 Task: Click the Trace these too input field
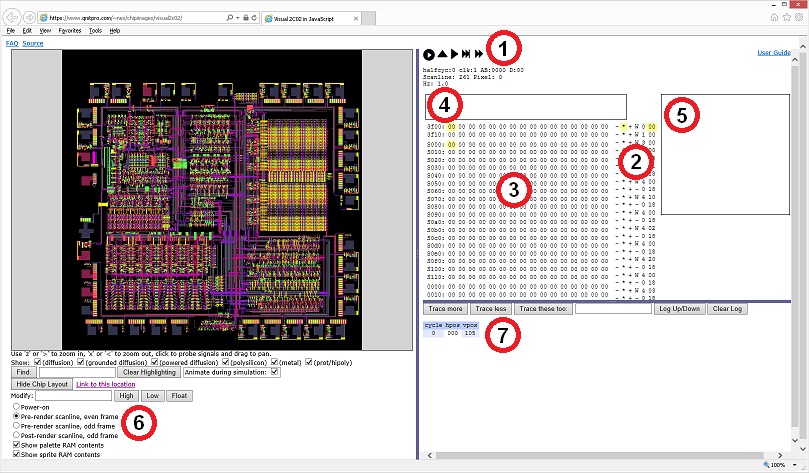tap(613, 308)
